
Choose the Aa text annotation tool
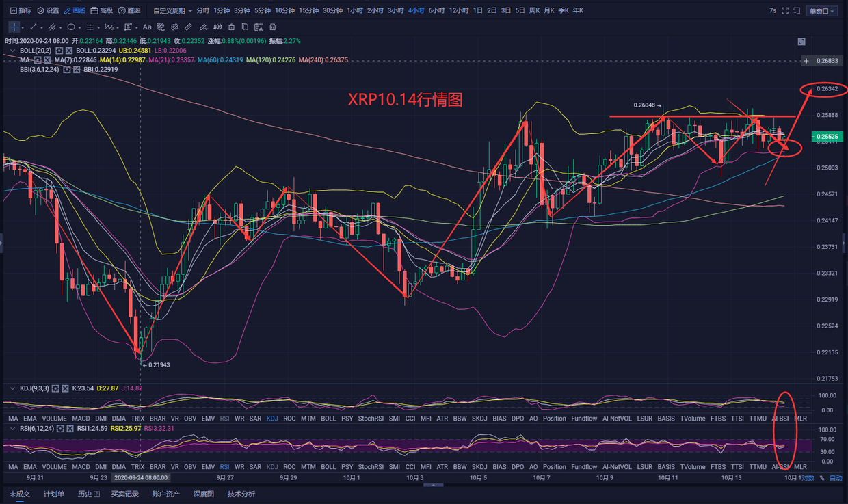148,27
